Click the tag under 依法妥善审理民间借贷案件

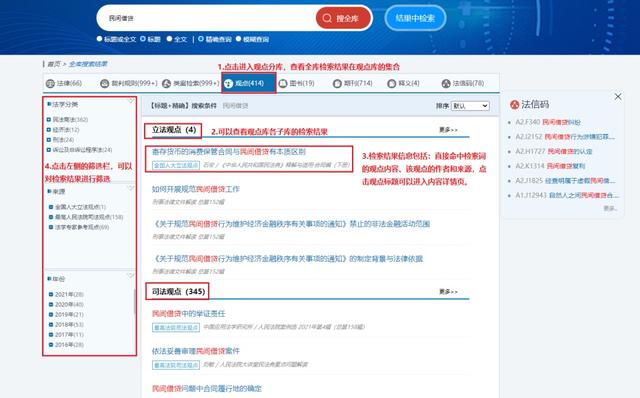[176, 365]
